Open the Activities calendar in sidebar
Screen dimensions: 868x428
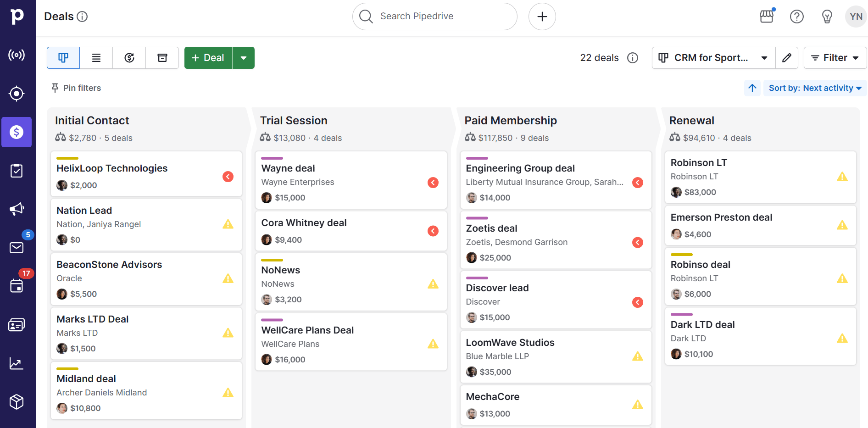[17, 286]
